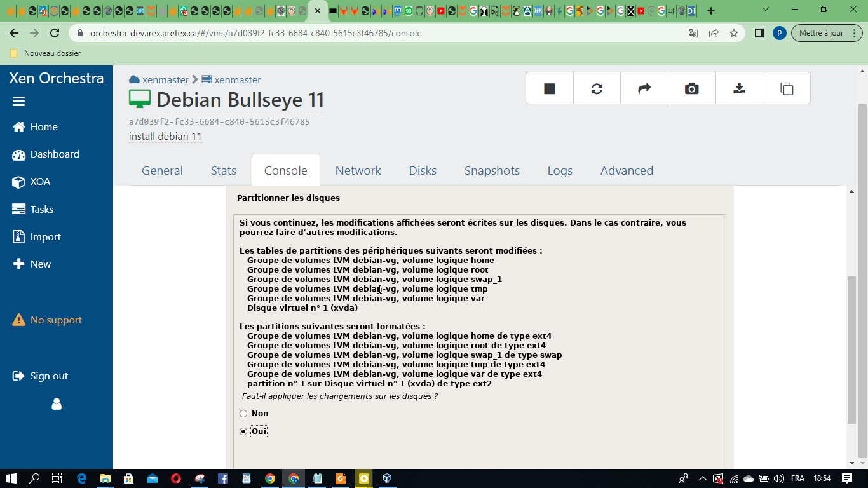The image size is (868, 488).
Task: Select the VM UUID text
Action: (x=219, y=121)
